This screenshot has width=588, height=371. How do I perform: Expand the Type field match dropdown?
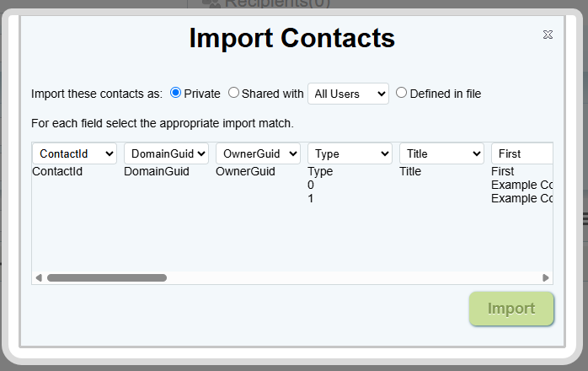pos(350,153)
